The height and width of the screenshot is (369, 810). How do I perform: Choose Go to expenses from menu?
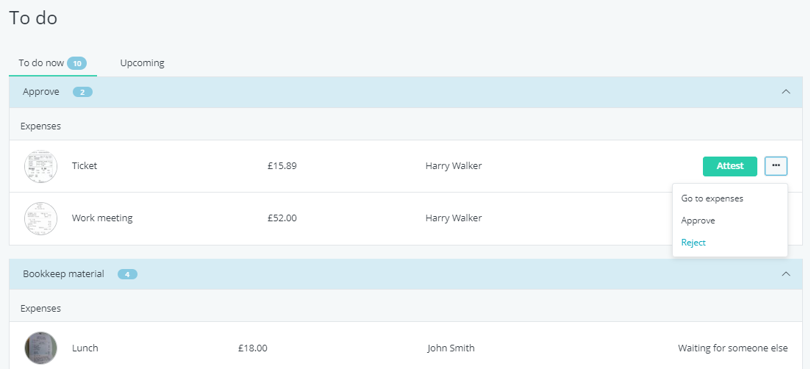[x=712, y=198]
